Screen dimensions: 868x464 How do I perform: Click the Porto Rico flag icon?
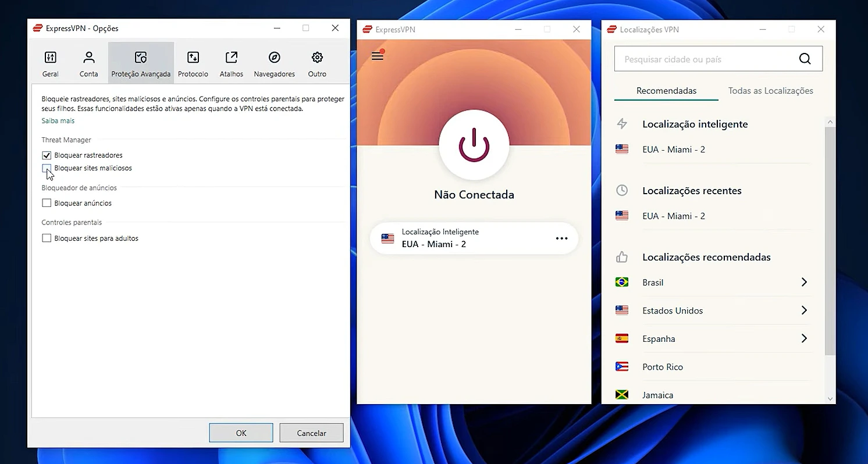pyautogui.click(x=622, y=367)
